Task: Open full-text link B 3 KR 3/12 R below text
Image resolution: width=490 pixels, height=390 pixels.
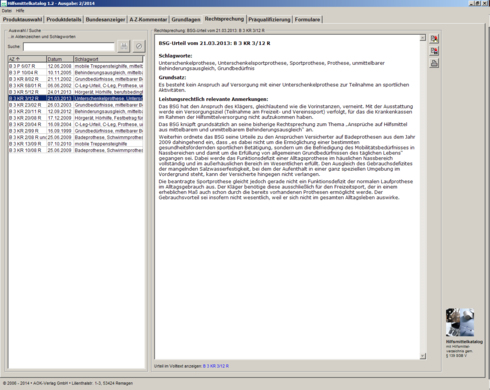Action: tap(216, 366)
